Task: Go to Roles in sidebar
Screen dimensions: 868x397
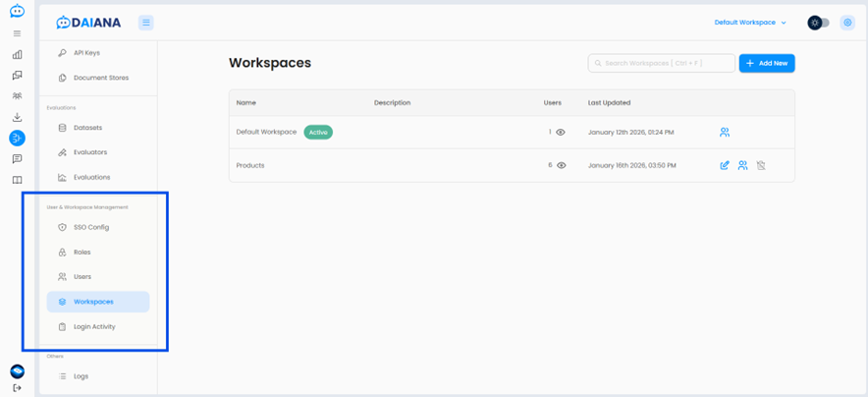Action: 82,252
